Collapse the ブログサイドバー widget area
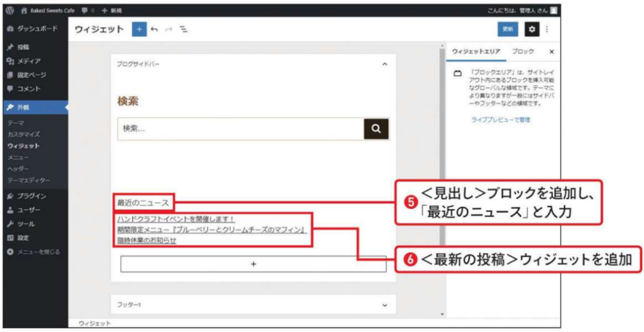 [384, 64]
